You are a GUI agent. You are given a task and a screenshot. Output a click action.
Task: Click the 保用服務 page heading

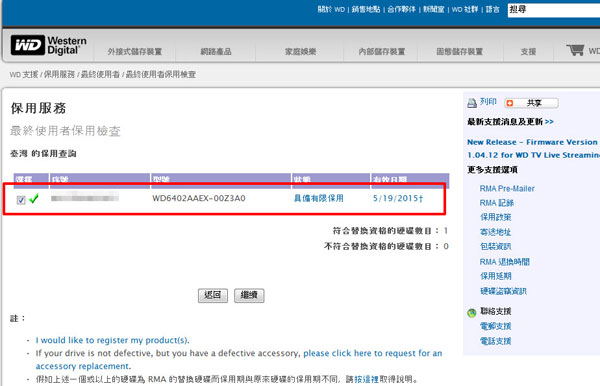tap(38, 108)
